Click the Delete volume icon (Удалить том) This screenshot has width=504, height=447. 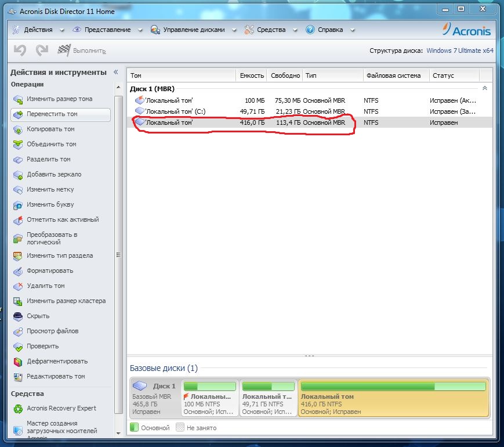tap(18, 286)
